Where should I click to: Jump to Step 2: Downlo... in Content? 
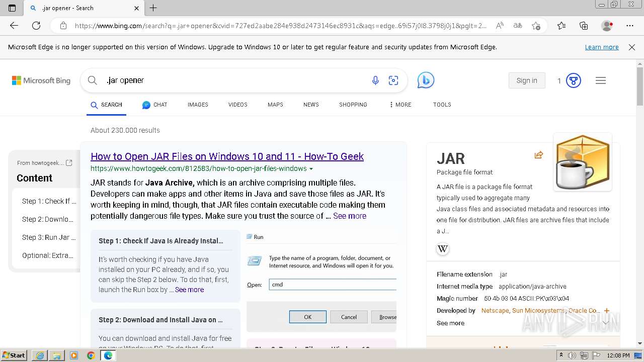tap(47, 219)
